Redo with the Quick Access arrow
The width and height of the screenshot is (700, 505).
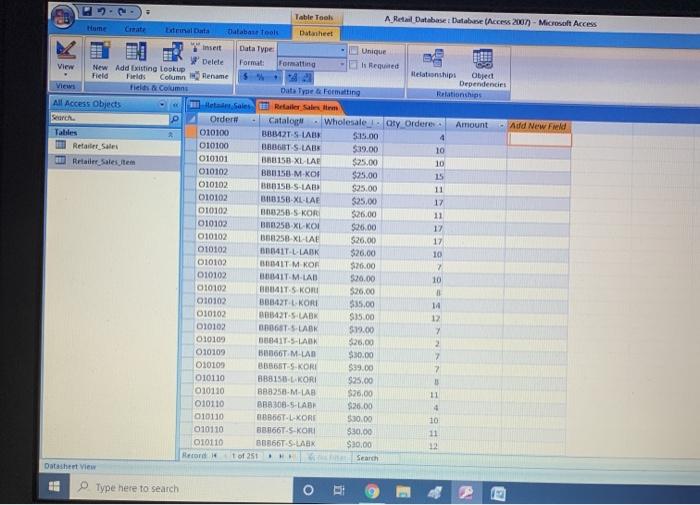[121, 12]
